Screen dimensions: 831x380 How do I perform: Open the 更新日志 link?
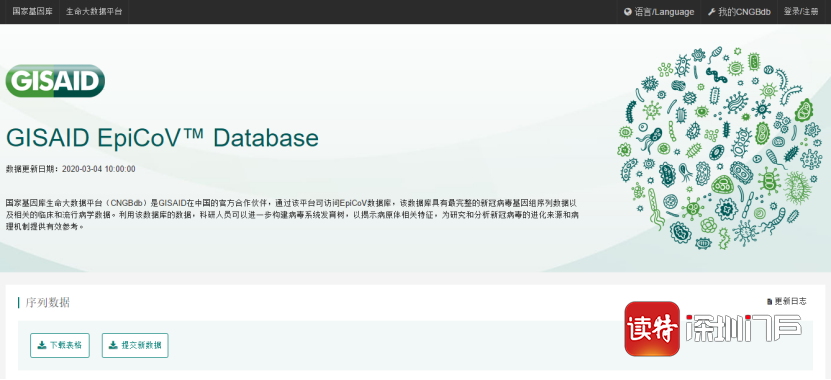[x=787, y=301]
